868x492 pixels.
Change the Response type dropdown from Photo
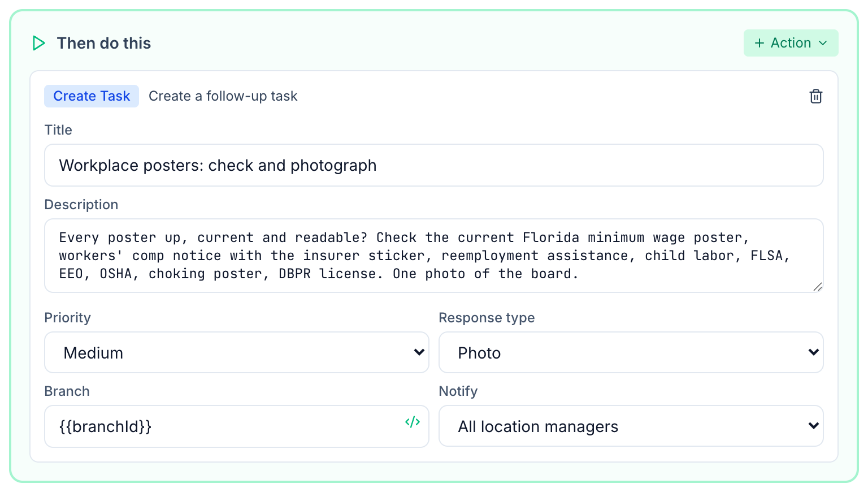point(631,352)
